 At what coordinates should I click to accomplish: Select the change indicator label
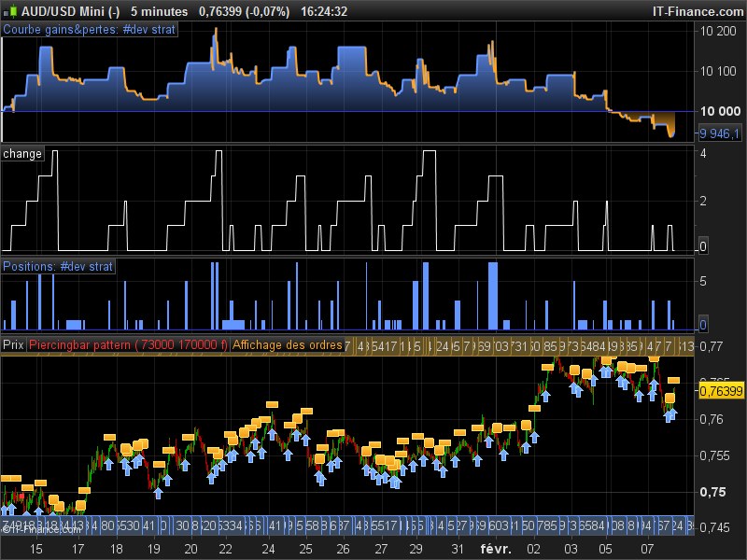coord(22,154)
